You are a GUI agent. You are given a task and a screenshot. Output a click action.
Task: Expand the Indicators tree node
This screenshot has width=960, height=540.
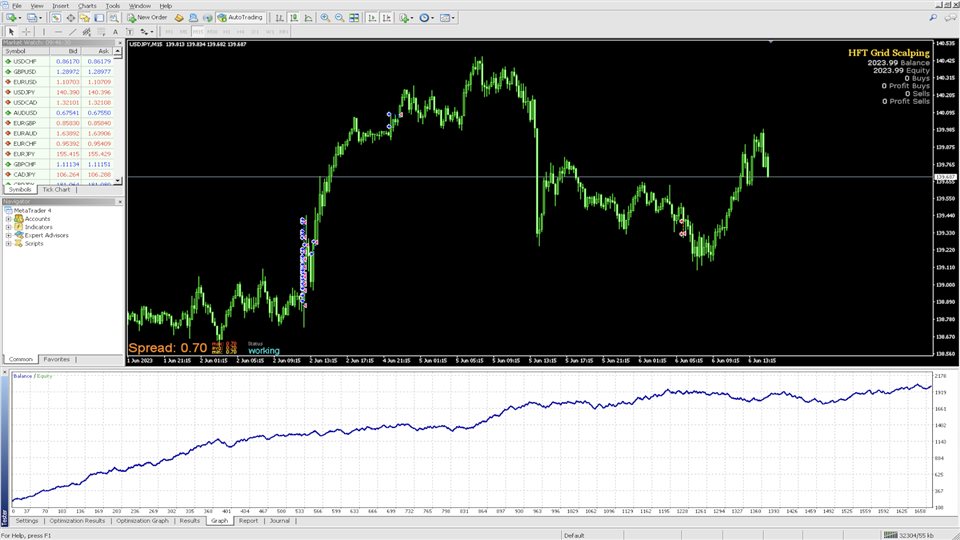pos(8,227)
